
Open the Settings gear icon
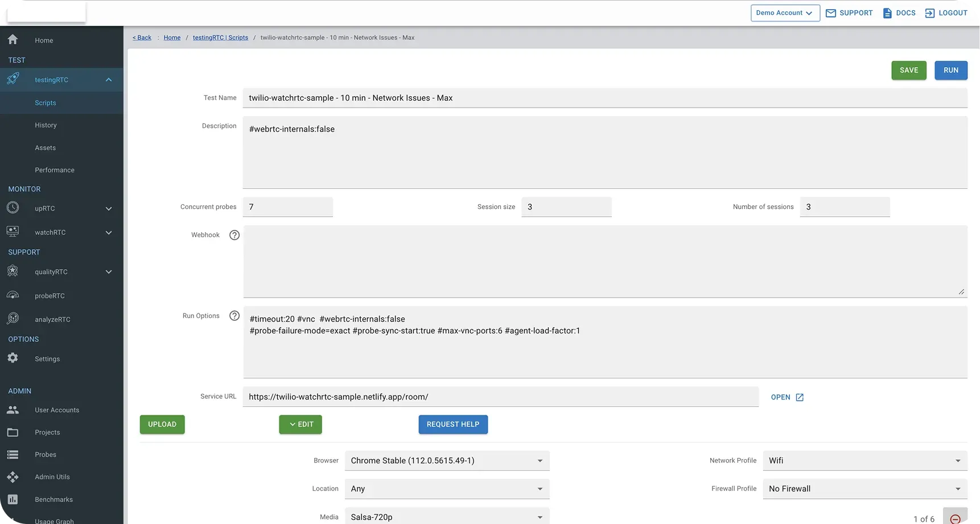pos(13,358)
